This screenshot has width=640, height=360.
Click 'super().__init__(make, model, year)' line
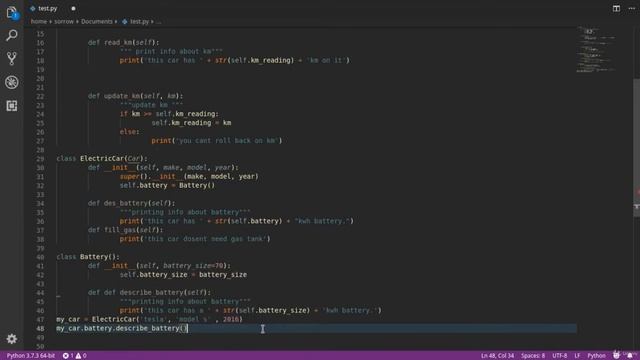[x=189, y=177]
